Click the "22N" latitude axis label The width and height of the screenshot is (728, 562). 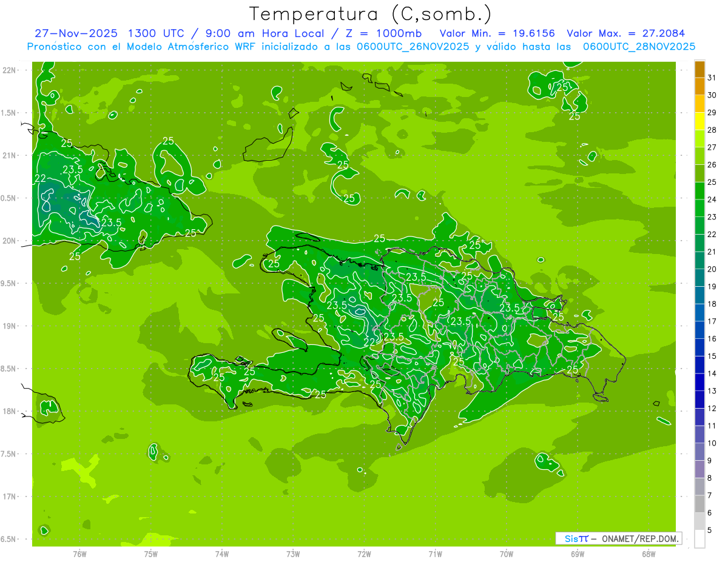point(10,70)
